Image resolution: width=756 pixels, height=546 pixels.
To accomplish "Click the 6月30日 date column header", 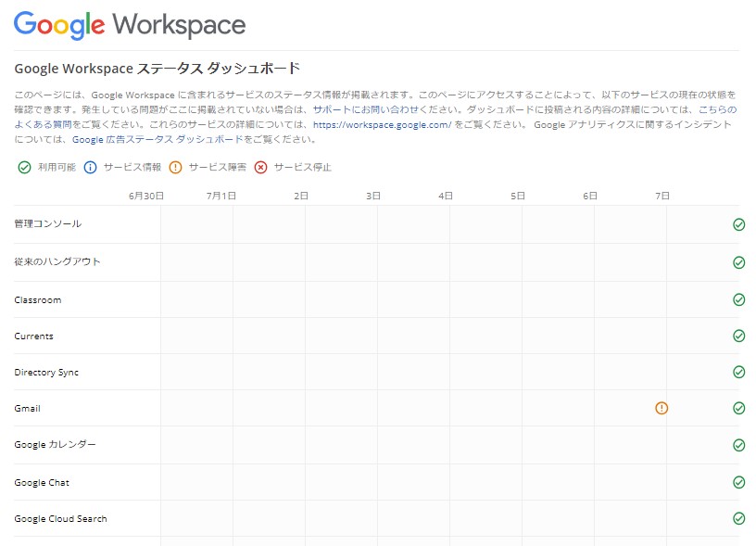I will point(146,196).
